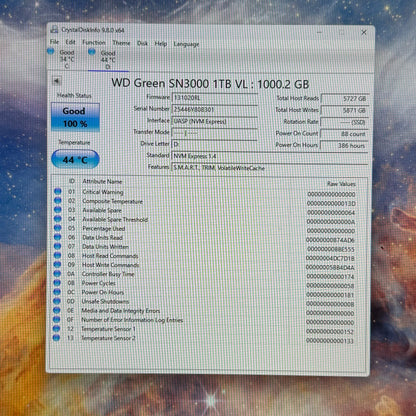Click the CrystalDiskInfo title bar app icon
Screen dimensions: 416x416
(54, 30)
